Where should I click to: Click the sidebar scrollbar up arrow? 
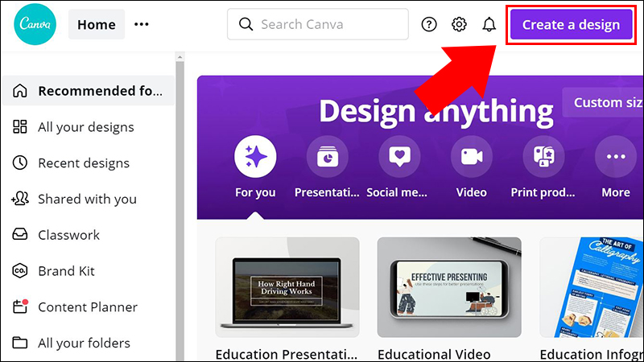point(180,57)
